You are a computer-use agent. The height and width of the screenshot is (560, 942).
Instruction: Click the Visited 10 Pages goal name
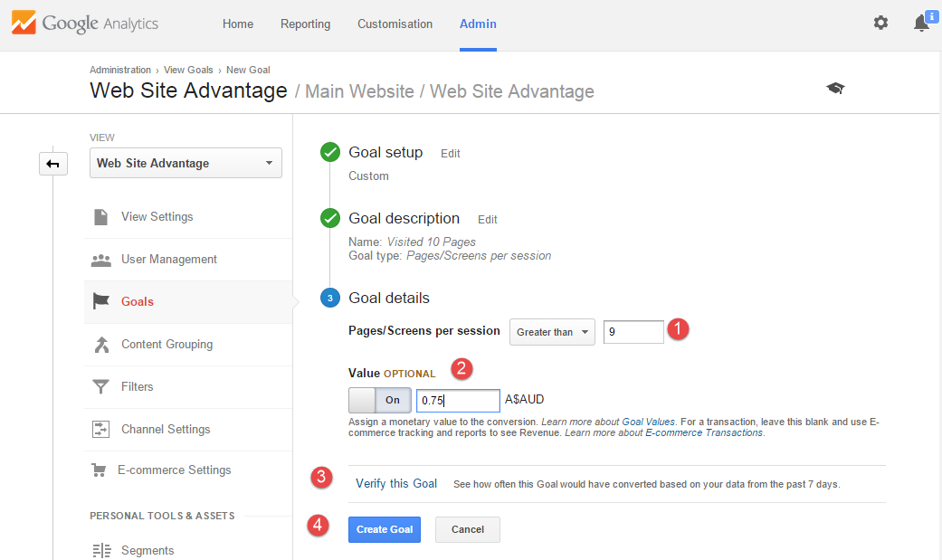[432, 242]
